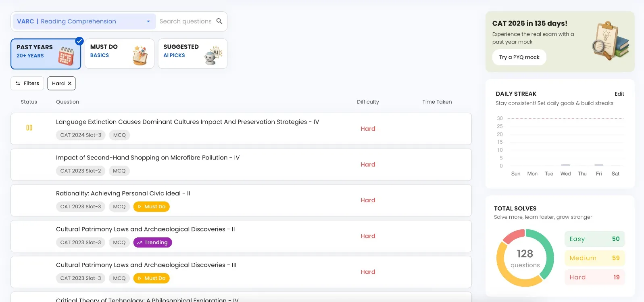Open Impact of Second-Hand Shopping question
Image resolution: width=644 pixels, height=302 pixels.
(x=148, y=158)
